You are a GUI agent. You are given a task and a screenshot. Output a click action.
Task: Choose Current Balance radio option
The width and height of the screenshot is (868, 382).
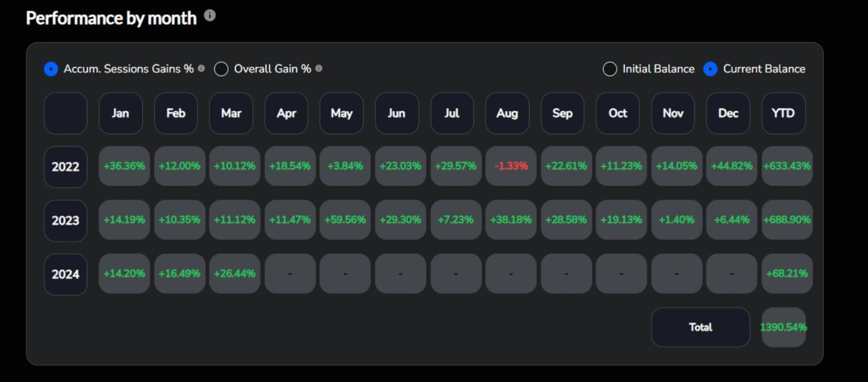pyautogui.click(x=710, y=69)
